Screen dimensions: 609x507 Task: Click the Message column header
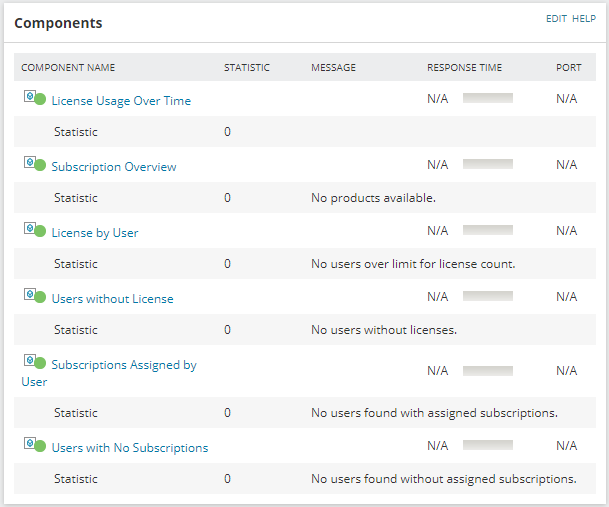[x=333, y=68]
